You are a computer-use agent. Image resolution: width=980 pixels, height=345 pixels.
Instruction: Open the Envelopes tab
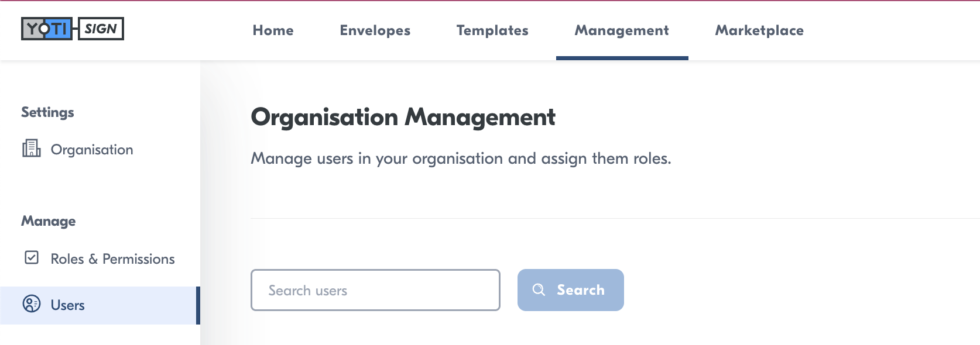coord(375,30)
